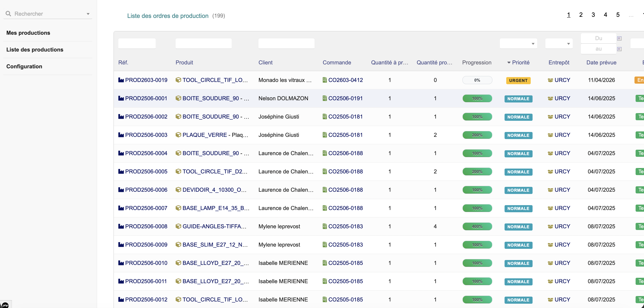Click warehouse icon in URGENT row
Screen dimensions: 644x308
tap(550, 80)
